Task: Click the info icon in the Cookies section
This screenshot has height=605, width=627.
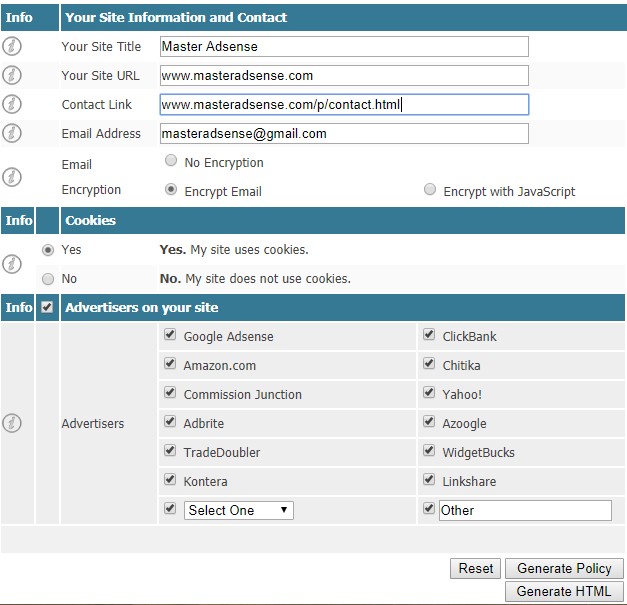Action: 12,264
